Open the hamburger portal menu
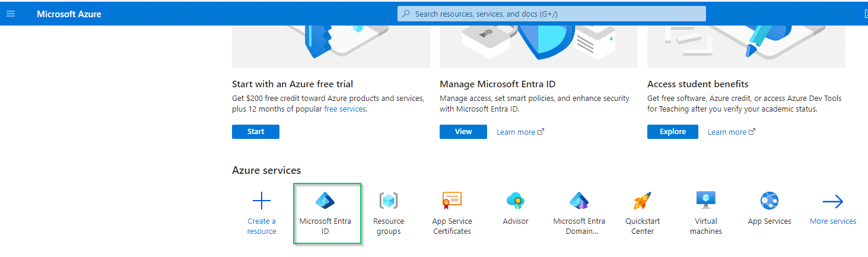This screenshot has width=868, height=257. [11, 14]
